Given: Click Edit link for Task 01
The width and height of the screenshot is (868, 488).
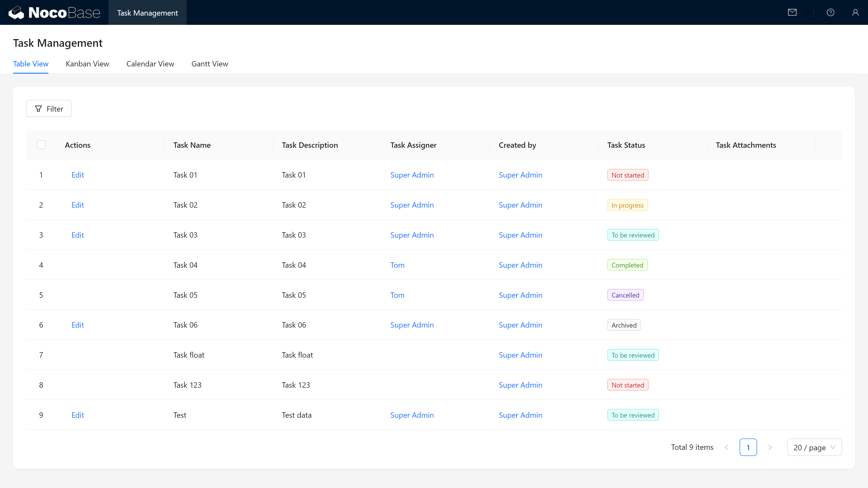Looking at the screenshot, I should tap(78, 175).
